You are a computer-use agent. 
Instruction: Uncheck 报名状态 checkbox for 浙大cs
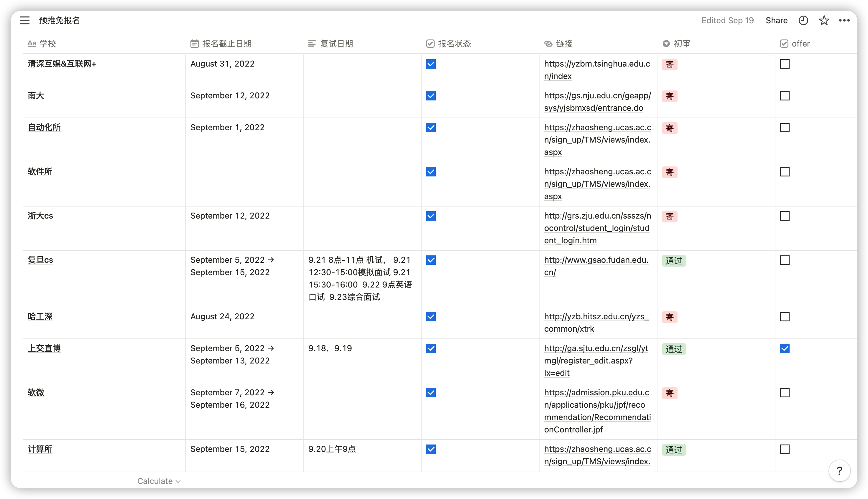click(431, 216)
